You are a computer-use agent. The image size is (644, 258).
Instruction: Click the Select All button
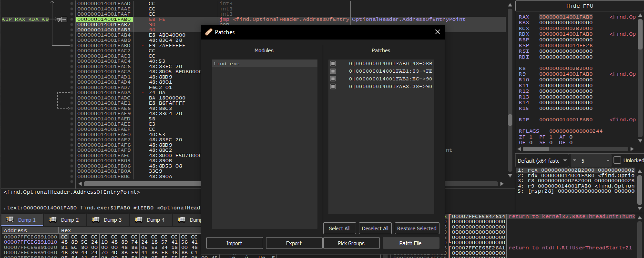(x=339, y=228)
